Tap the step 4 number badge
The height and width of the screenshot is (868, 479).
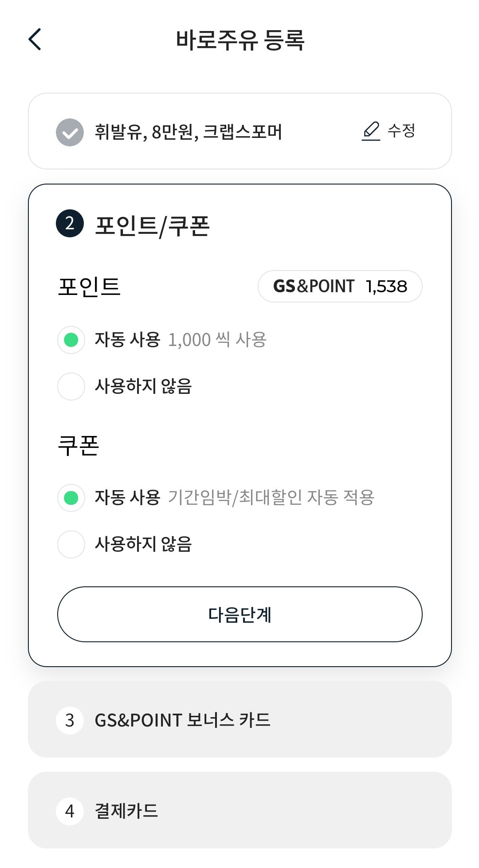click(70, 811)
